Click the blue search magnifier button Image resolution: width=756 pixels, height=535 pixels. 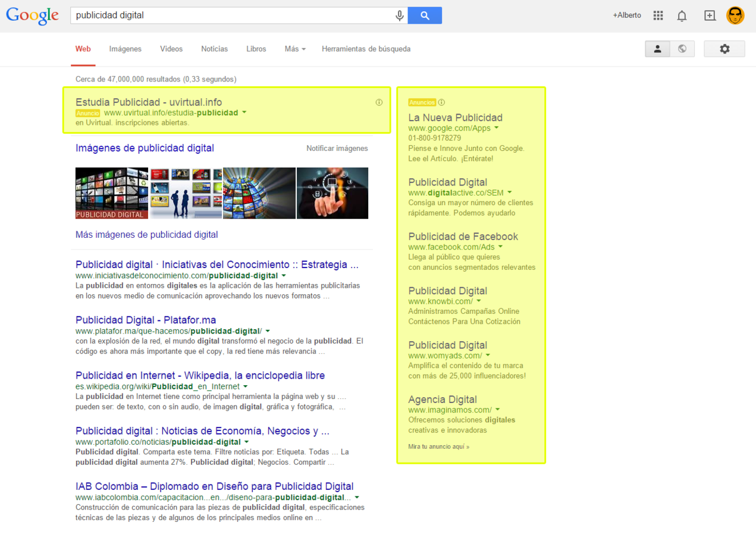(x=425, y=15)
